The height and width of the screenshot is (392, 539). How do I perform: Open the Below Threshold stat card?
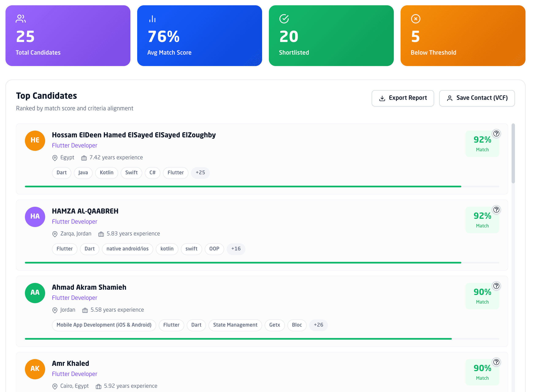coord(463,36)
